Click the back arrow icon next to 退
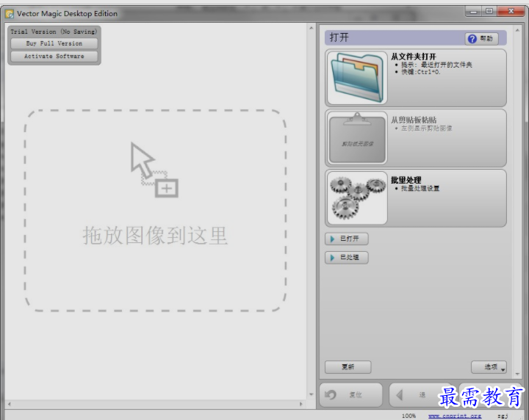Image resolution: width=529 pixels, height=420 pixels. pos(400,395)
